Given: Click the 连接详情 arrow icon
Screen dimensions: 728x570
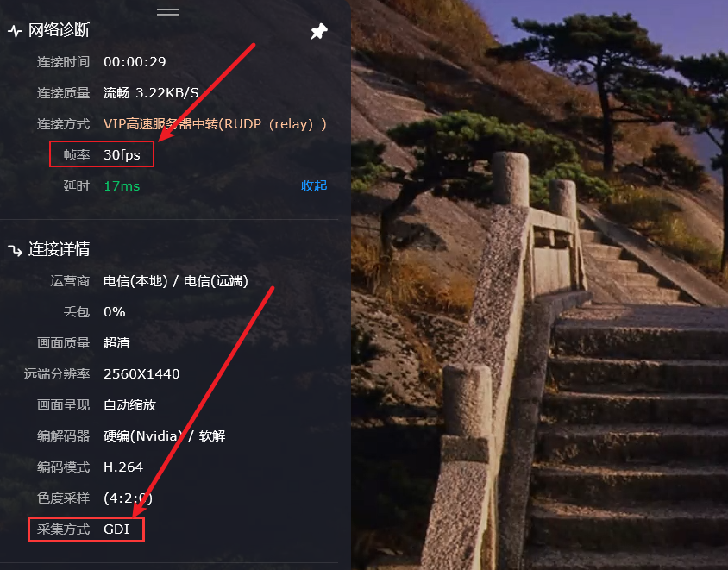Looking at the screenshot, I should tap(15, 250).
